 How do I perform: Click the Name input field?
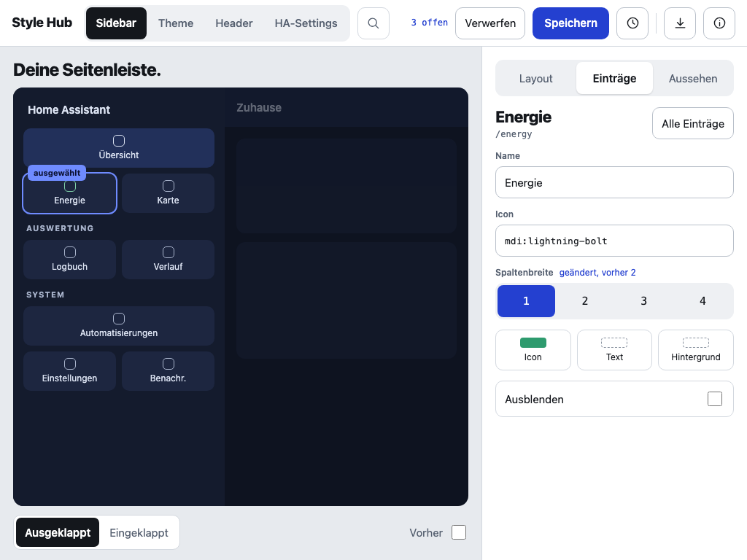pos(614,182)
